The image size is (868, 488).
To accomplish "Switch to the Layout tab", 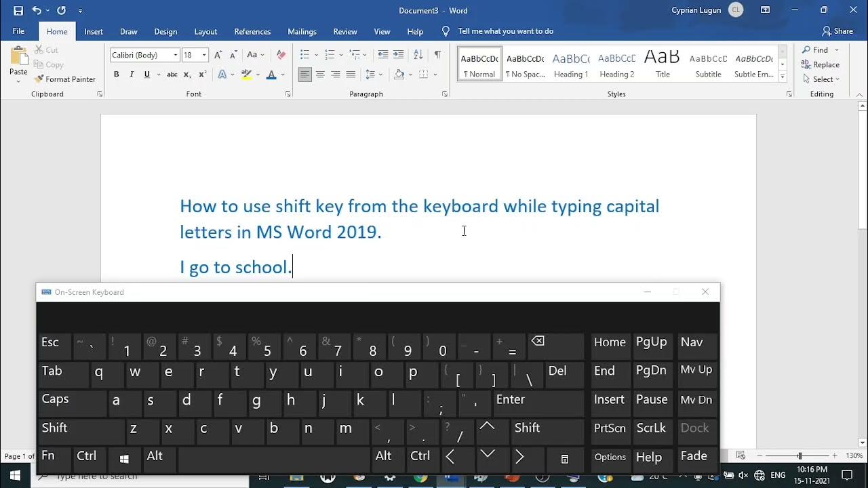I will coord(205,31).
